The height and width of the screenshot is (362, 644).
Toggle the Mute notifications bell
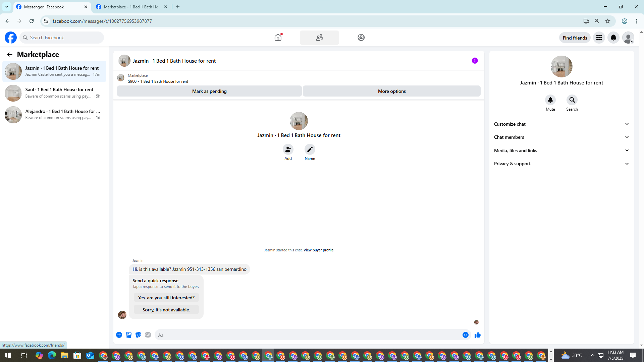coord(550,100)
